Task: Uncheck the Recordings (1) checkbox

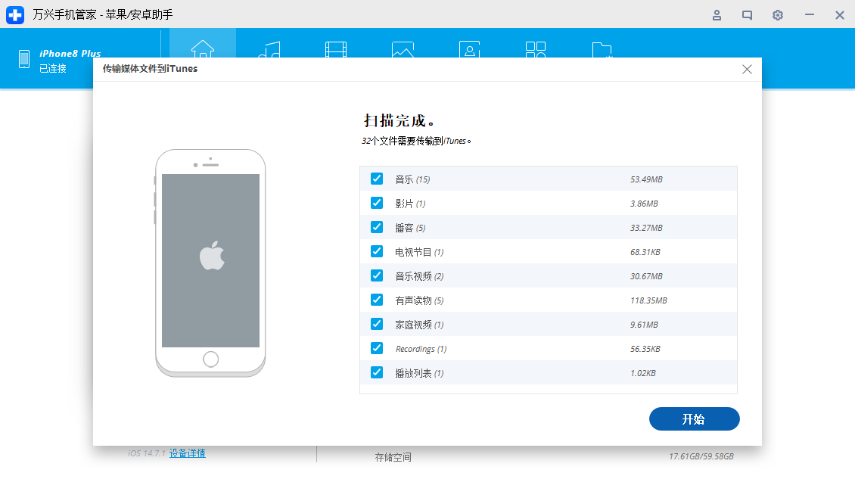Action: click(377, 348)
